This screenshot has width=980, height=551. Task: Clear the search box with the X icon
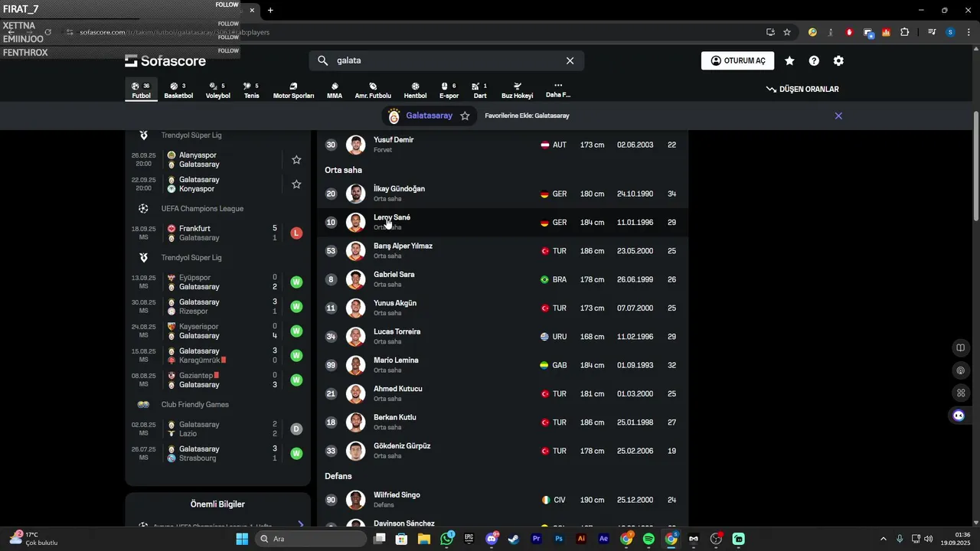570,60
